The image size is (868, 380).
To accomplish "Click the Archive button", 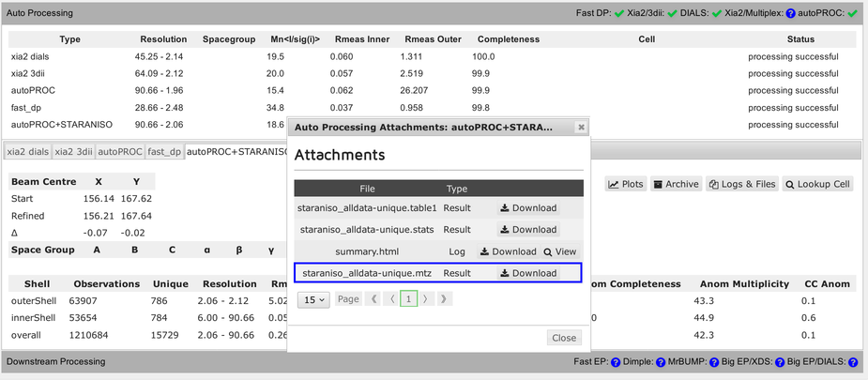I will pos(677,184).
